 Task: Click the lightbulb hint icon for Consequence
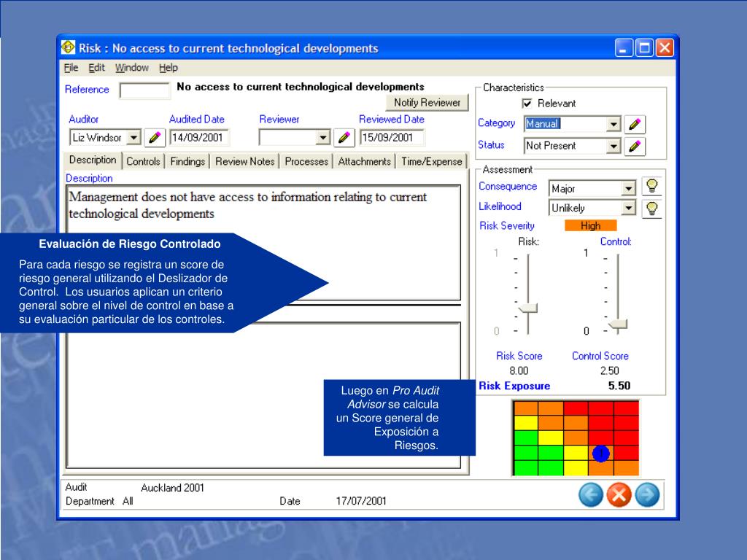(651, 186)
